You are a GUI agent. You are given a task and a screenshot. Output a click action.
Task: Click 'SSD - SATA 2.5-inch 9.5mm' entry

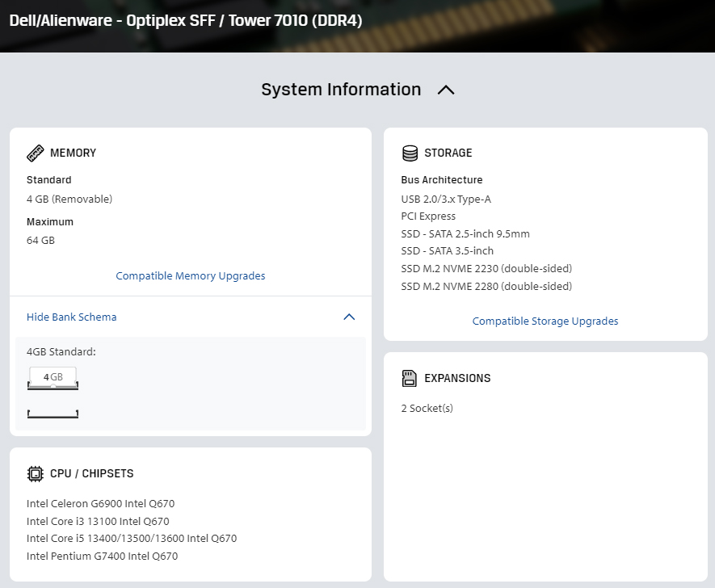(465, 234)
